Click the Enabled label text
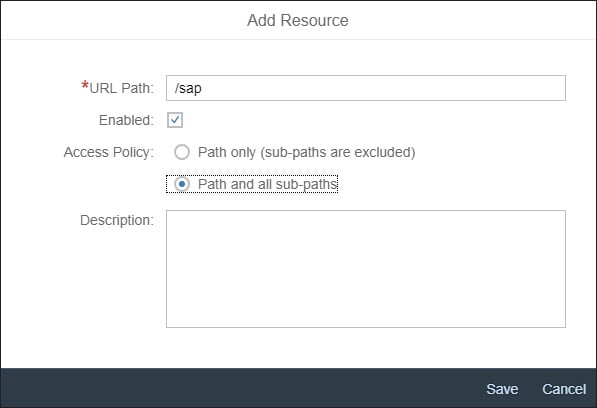The image size is (597, 408). 126,120
